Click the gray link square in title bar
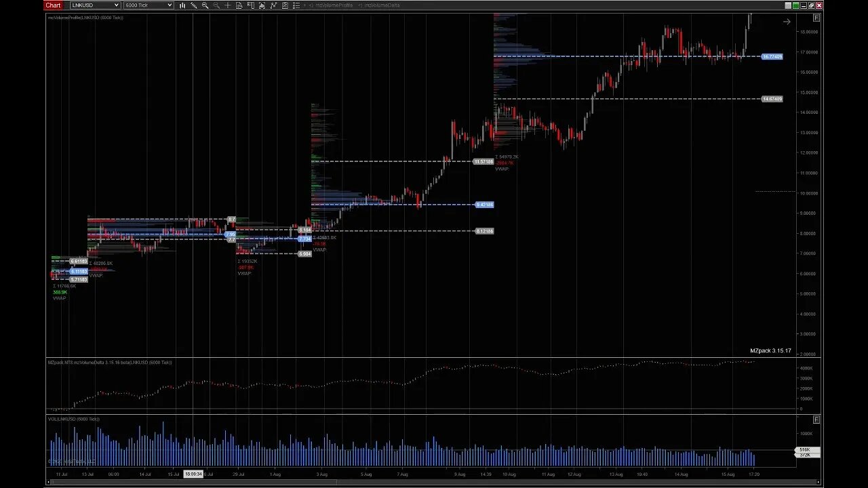 coord(789,5)
